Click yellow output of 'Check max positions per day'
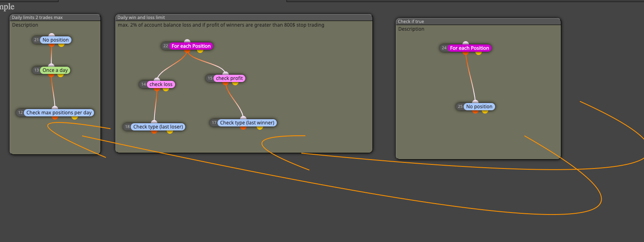 click(x=75, y=118)
